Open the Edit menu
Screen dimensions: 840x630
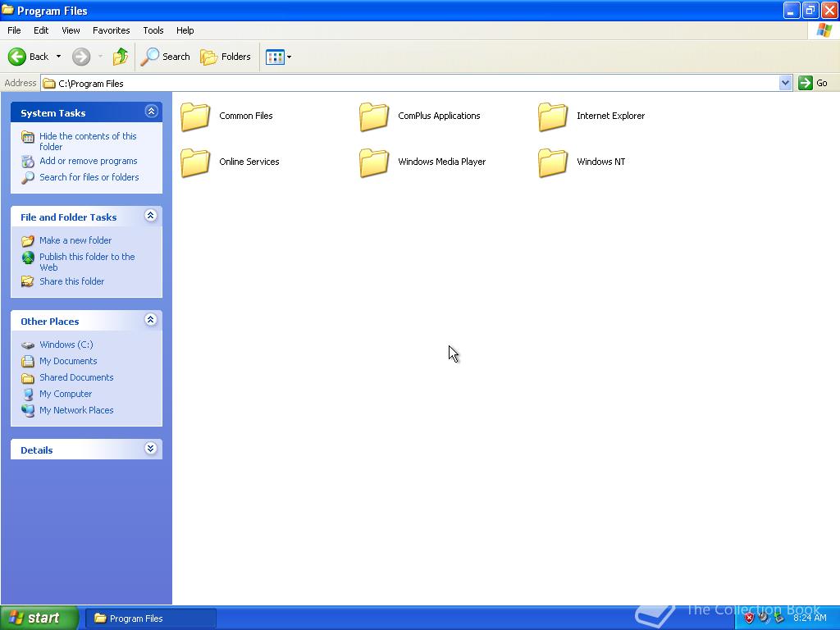41,30
